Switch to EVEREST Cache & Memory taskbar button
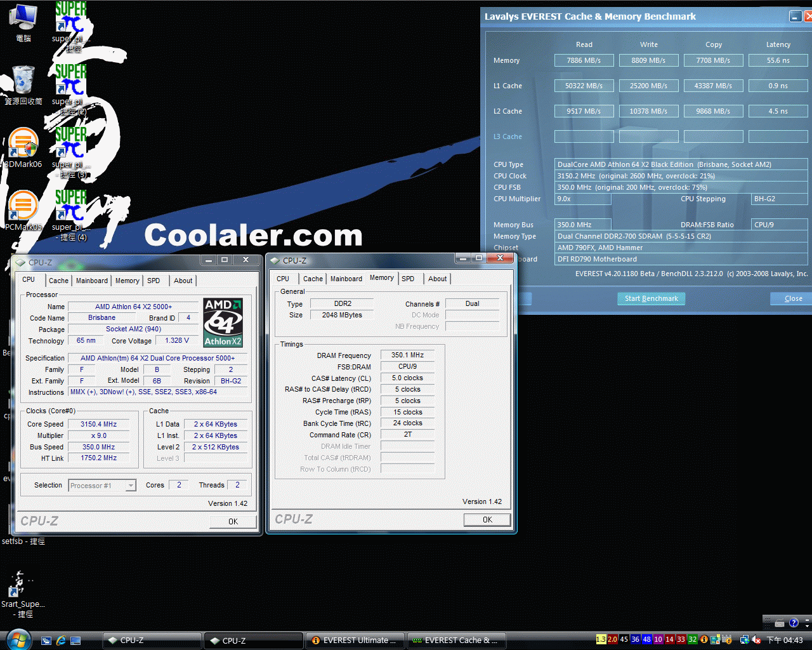This screenshot has width=812, height=650. tap(457, 640)
